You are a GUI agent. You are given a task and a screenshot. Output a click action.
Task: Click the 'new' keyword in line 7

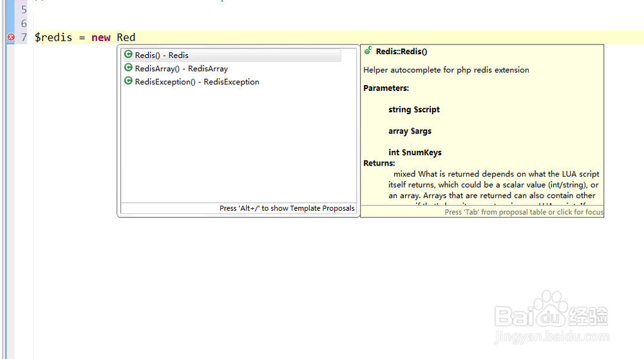tap(101, 37)
